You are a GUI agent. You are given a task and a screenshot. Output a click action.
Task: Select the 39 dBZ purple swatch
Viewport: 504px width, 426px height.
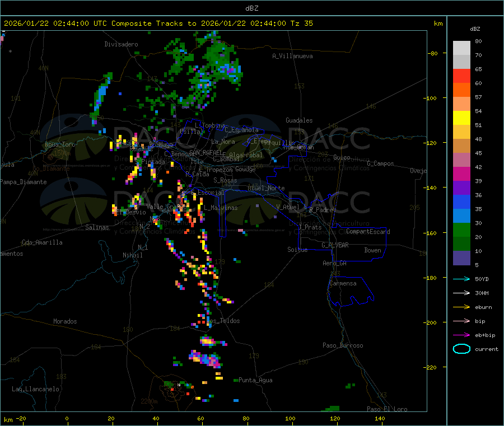[x=461, y=188]
